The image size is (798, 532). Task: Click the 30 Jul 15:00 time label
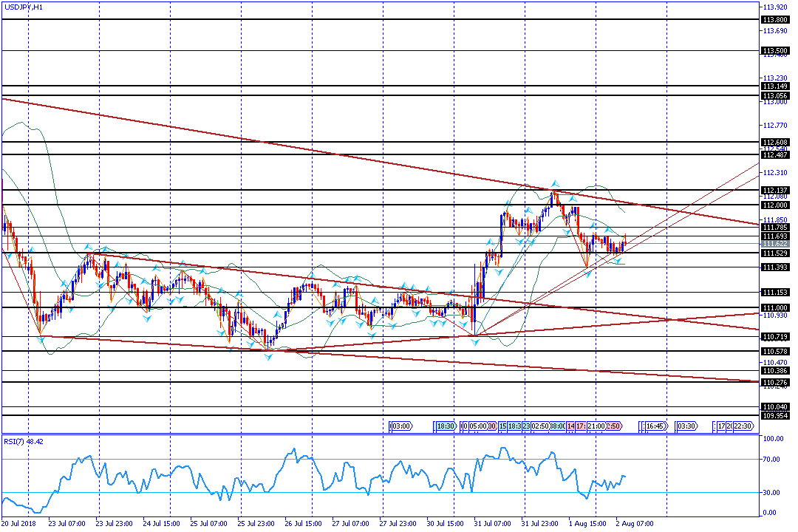pos(446,523)
